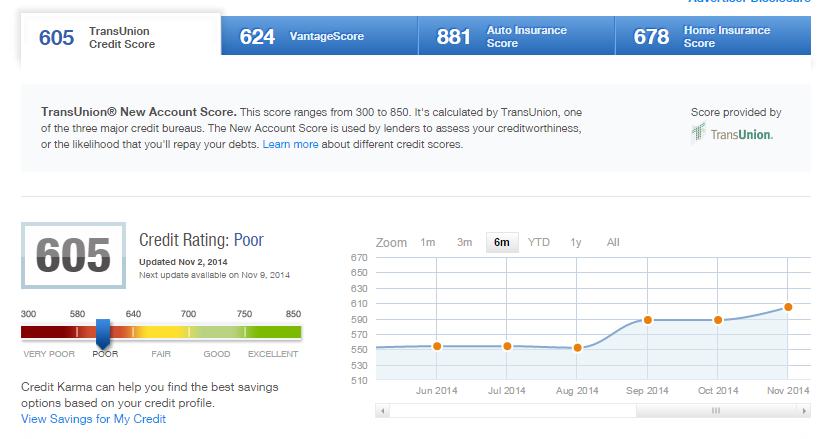The height and width of the screenshot is (439, 824).
Task: Click the VERY POOR rating label
Action: click(49, 354)
